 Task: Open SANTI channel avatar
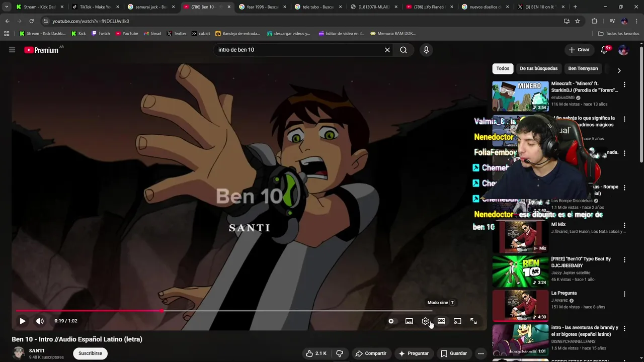tap(19, 353)
